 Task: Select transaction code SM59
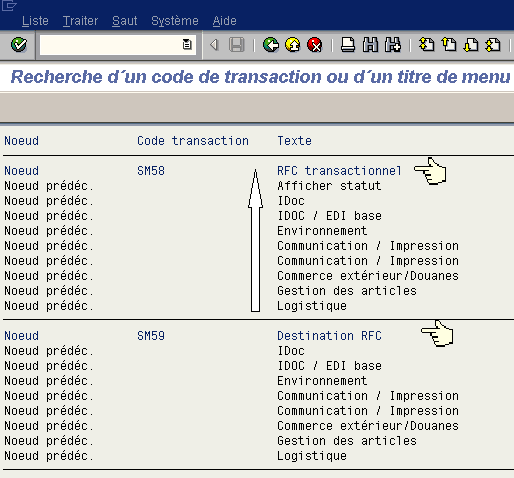[x=151, y=336]
